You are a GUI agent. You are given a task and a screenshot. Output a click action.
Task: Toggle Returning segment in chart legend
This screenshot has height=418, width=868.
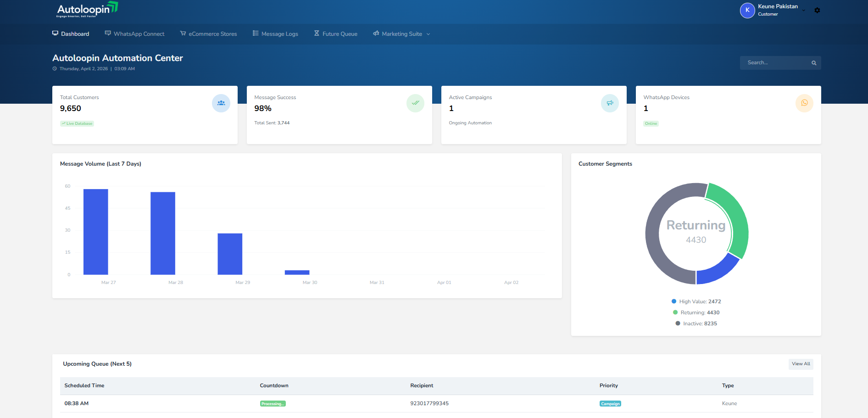(696, 312)
